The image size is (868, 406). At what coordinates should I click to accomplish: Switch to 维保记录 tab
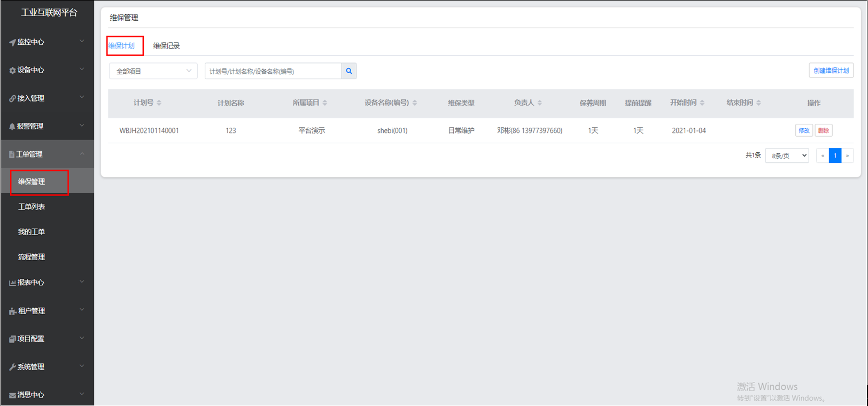point(166,46)
